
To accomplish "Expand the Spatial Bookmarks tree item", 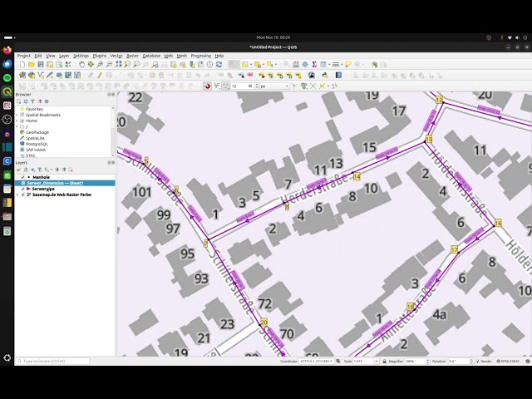I will pos(17,115).
